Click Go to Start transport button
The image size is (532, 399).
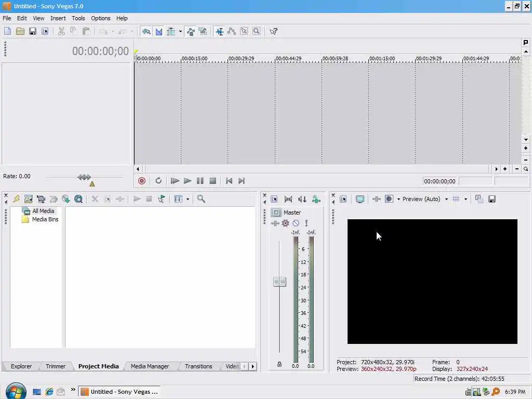pyautogui.click(x=229, y=181)
